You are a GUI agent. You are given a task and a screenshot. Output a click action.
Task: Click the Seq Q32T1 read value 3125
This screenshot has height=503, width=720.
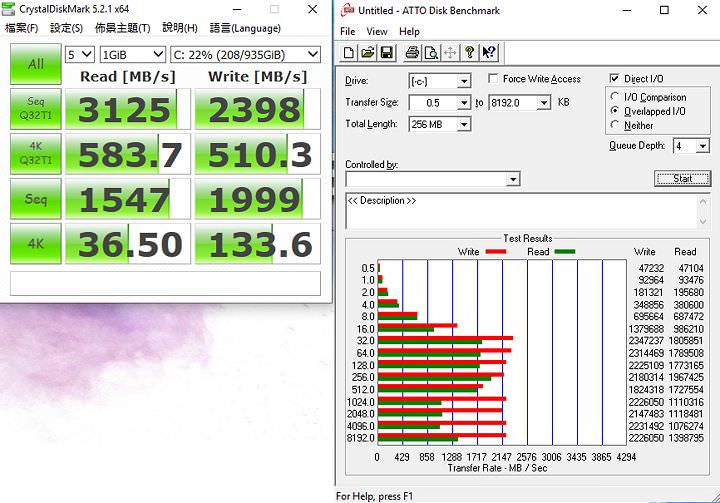[x=128, y=109]
